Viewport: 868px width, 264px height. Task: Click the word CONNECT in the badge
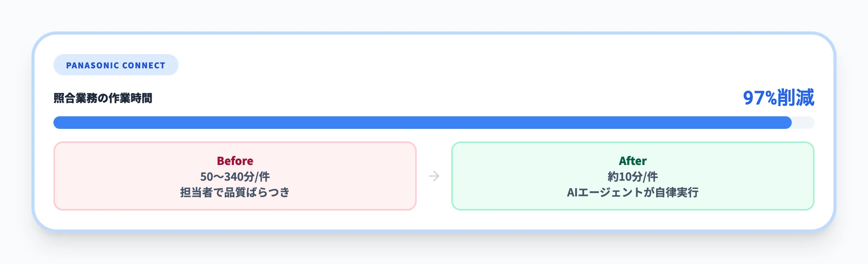coord(143,65)
